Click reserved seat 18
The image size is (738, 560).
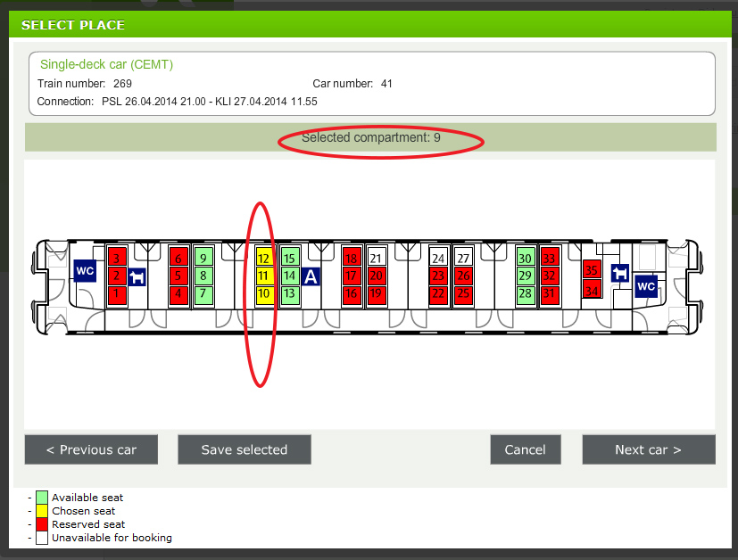coord(352,258)
